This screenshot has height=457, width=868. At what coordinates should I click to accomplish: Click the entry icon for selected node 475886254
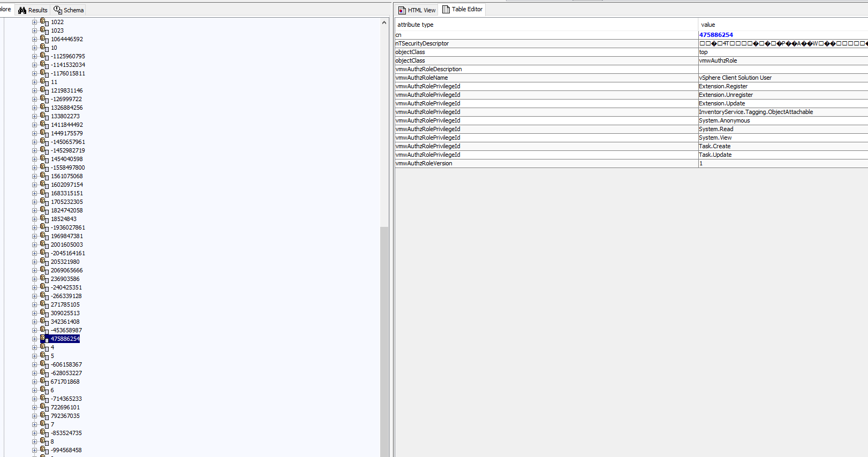[44, 339]
